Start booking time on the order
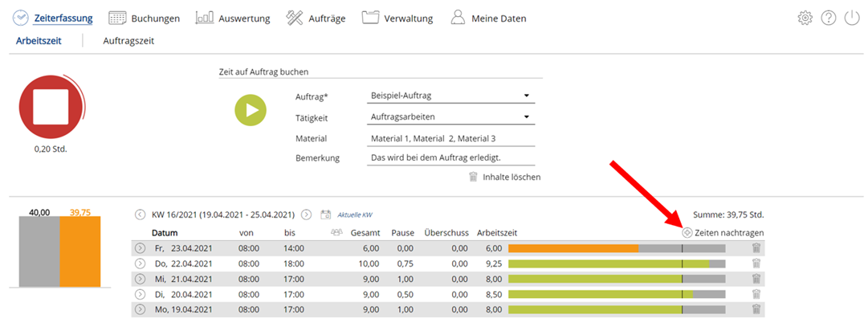868x327 pixels. coord(251,110)
